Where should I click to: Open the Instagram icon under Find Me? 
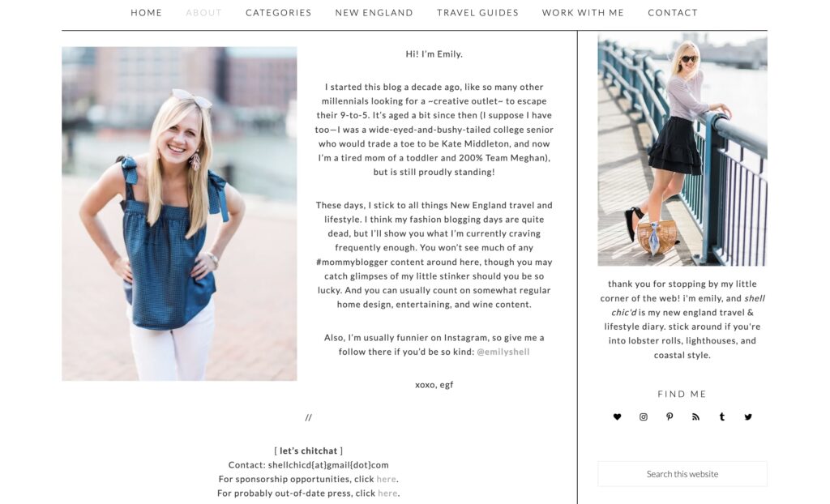(643, 417)
